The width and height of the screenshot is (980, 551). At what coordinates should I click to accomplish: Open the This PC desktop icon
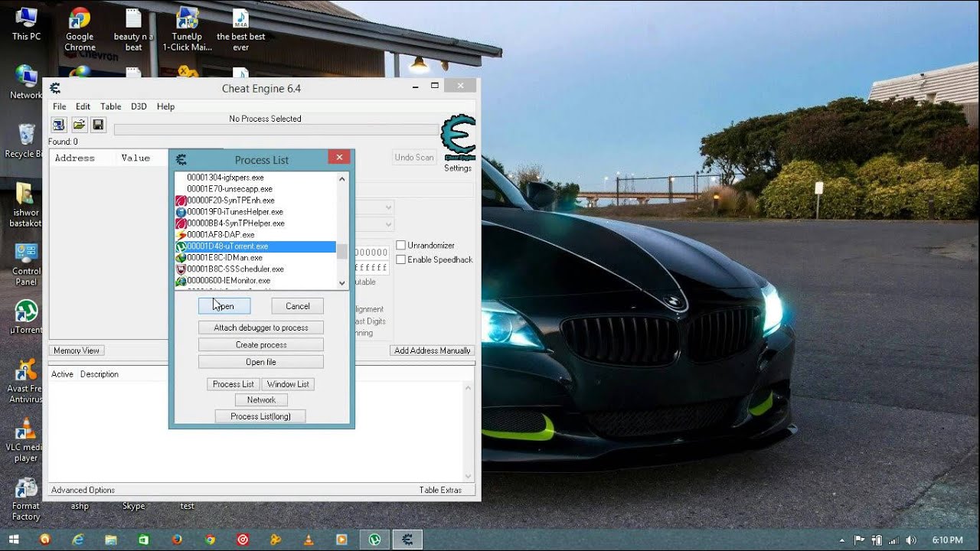click(26, 24)
